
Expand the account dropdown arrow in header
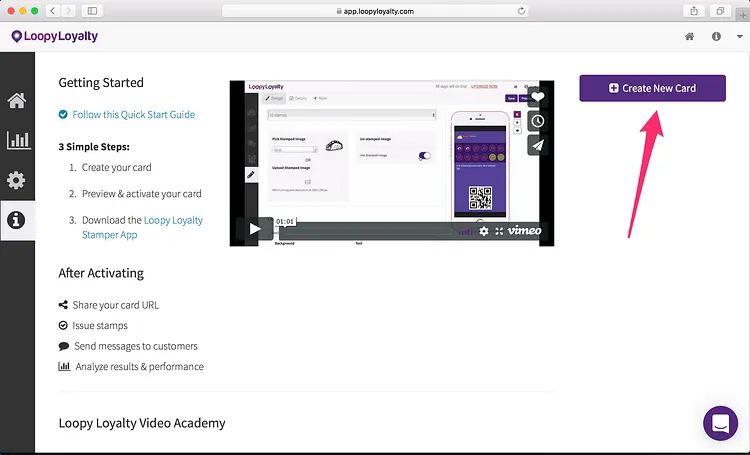[x=739, y=36]
